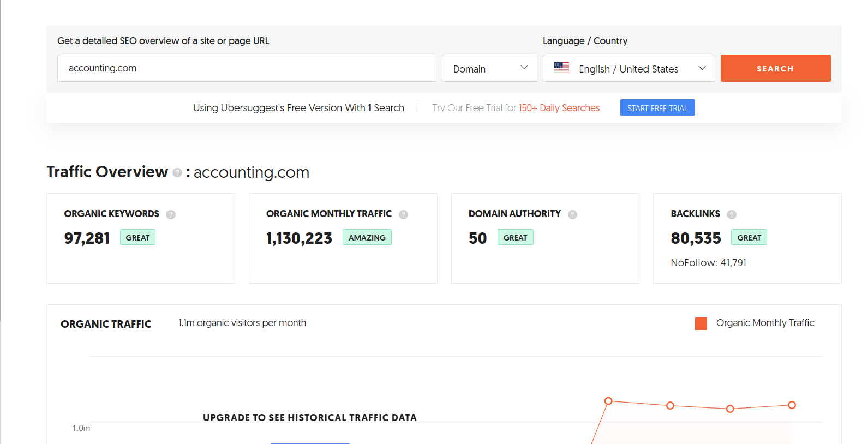Click the Organic Monthly Traffic question mark
868x444 pixels.
(x=403, y=214)
